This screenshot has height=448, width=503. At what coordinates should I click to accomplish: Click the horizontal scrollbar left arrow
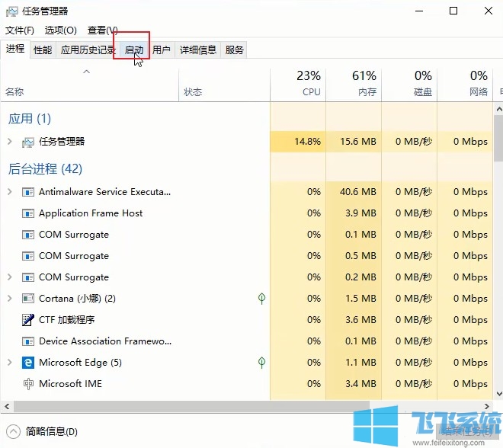[7, 407]
